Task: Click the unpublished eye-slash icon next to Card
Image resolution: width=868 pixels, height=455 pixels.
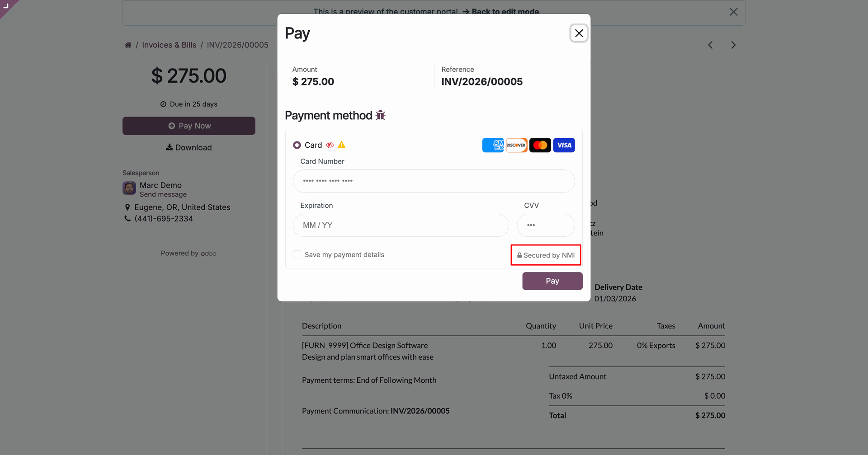Action: [x=330, y=145]
